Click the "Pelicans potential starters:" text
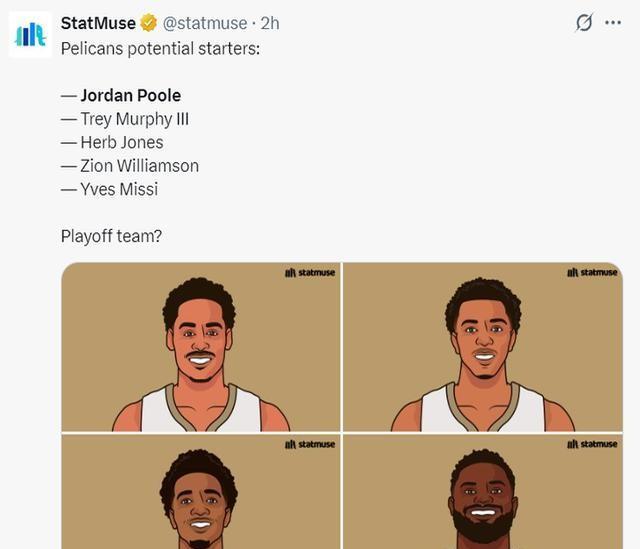The height and width of the screenshot is (549, 640). click(160, 49)
